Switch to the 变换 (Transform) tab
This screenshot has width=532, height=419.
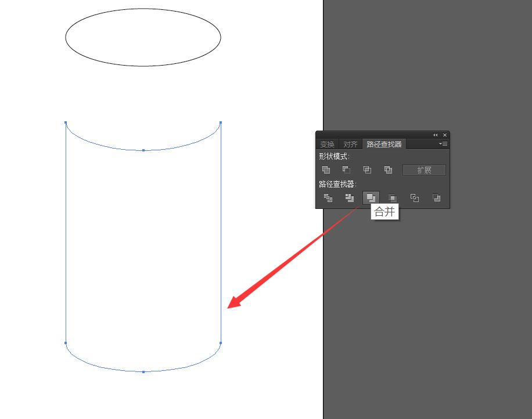tap(328, 145)
